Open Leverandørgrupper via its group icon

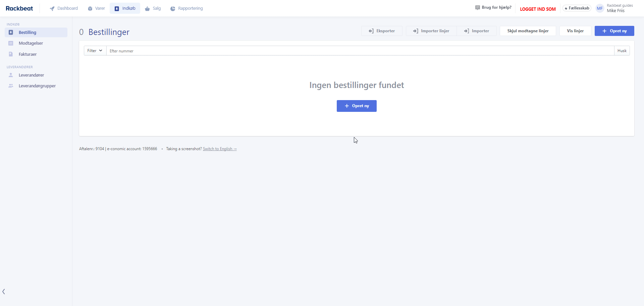(x=11, y=86)
